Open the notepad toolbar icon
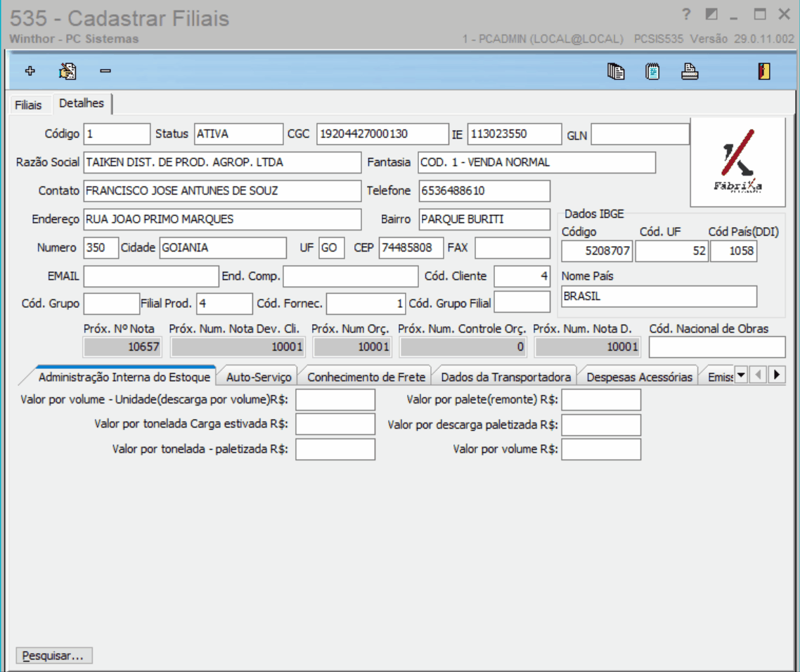 coord(652,71)
